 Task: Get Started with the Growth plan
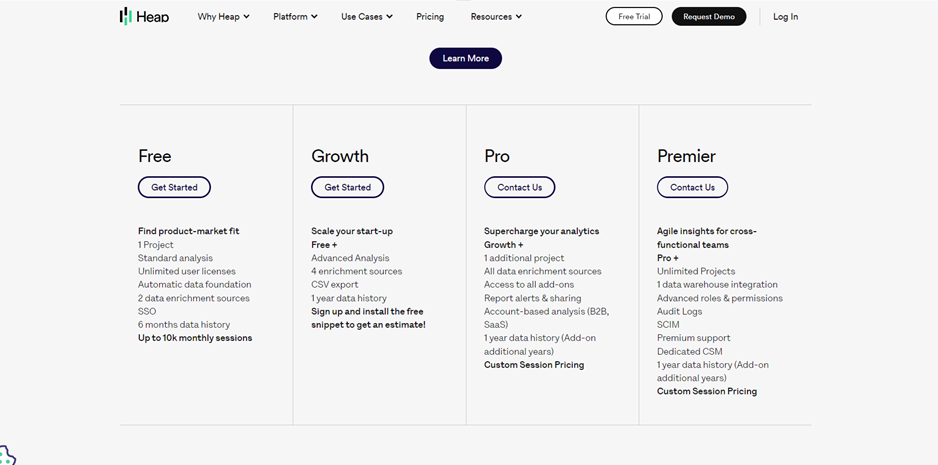pos(348,187)
